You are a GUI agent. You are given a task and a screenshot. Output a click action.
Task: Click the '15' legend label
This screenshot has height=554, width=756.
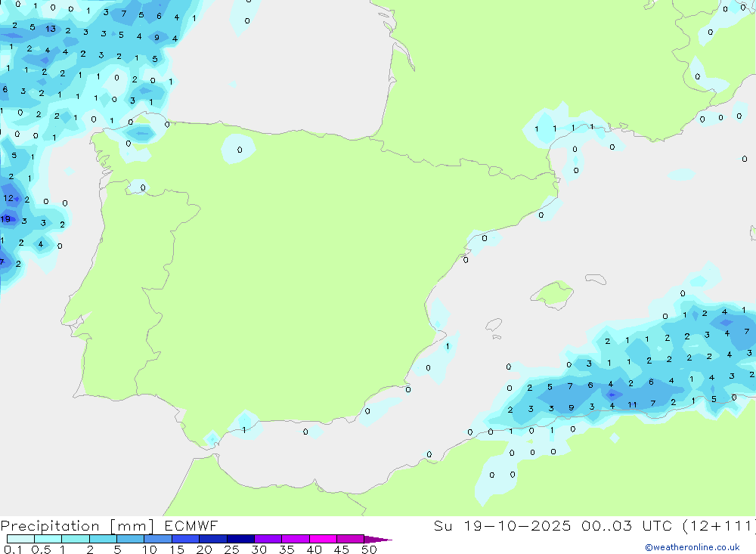point(177,549)
